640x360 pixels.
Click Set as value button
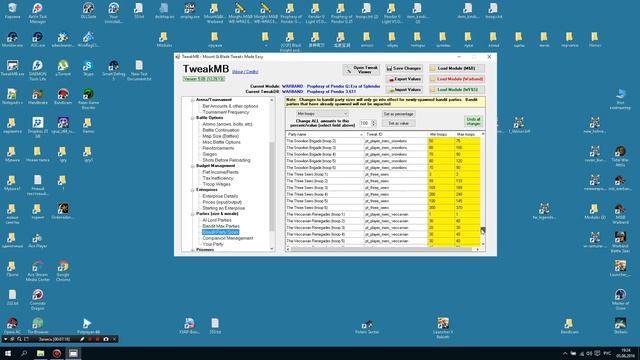pos(399,123)
